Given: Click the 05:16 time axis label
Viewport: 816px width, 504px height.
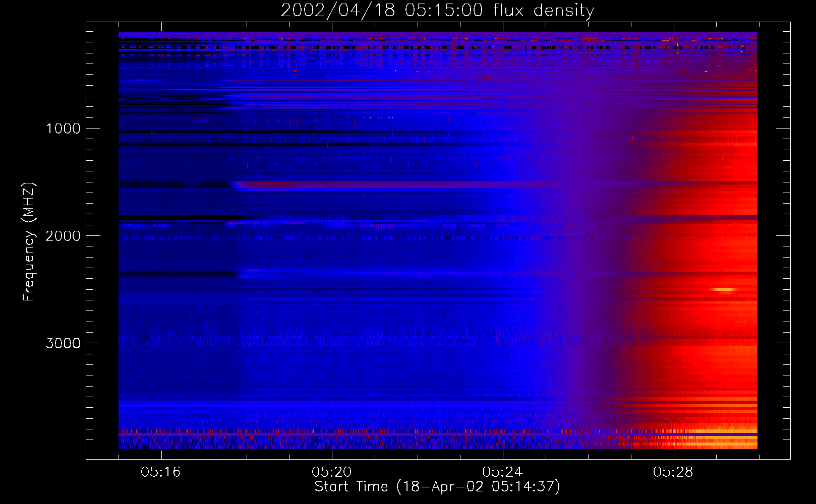Looking at the screenshot, I should coord(161,472).
